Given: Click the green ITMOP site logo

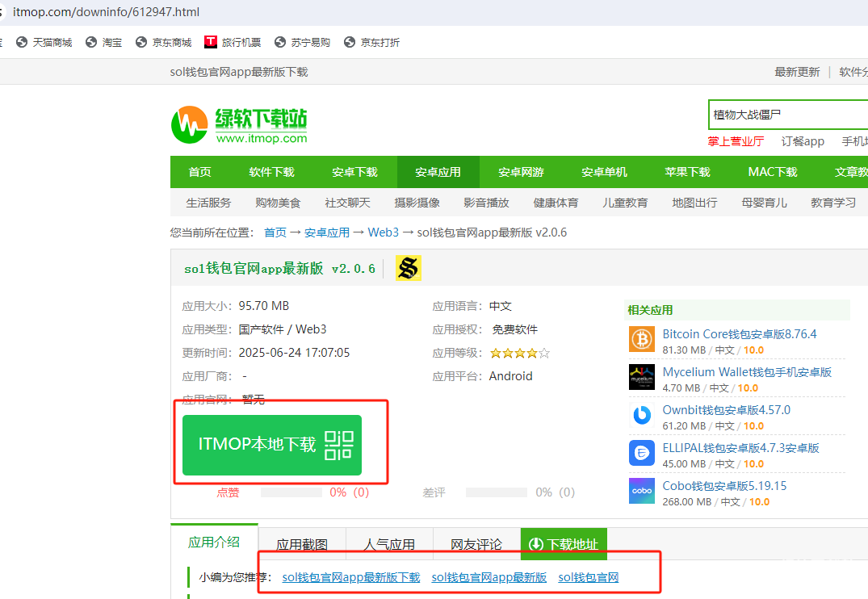Looking at the screenshot, I should (x=239, y=125).
